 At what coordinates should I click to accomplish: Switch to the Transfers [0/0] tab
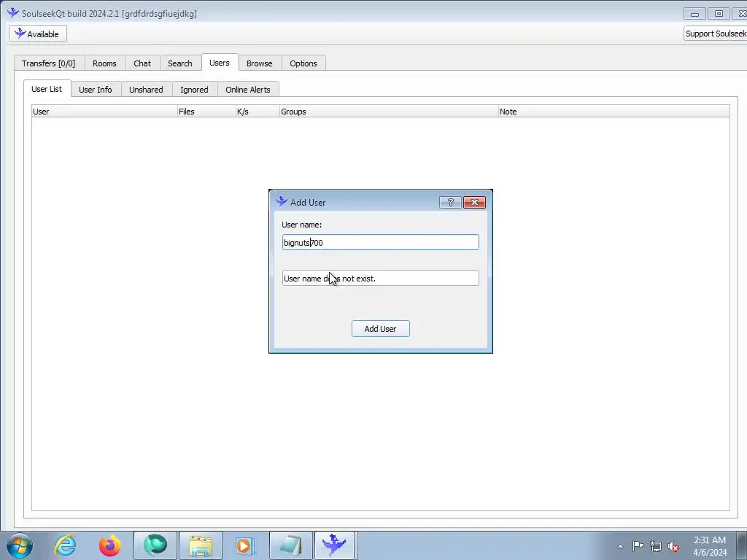coord(49,63)
